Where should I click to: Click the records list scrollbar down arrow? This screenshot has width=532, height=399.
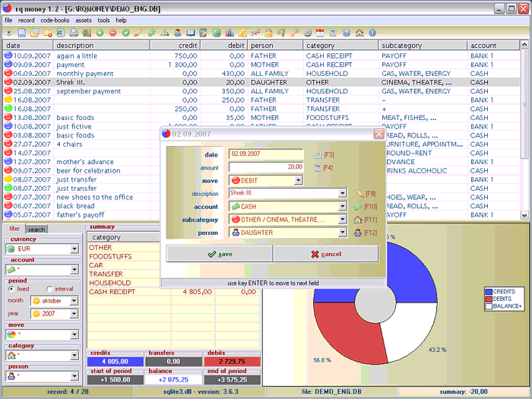point(524,215)
